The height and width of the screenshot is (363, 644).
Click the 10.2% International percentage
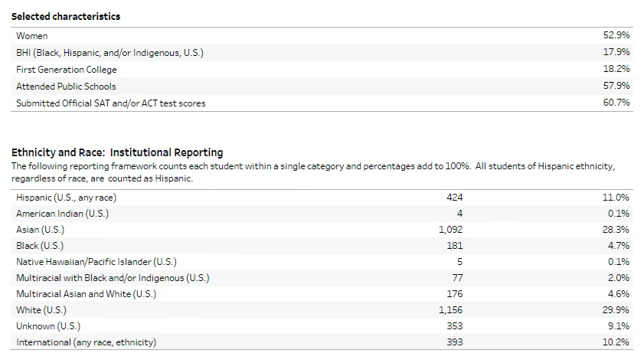tap(616, 342)
